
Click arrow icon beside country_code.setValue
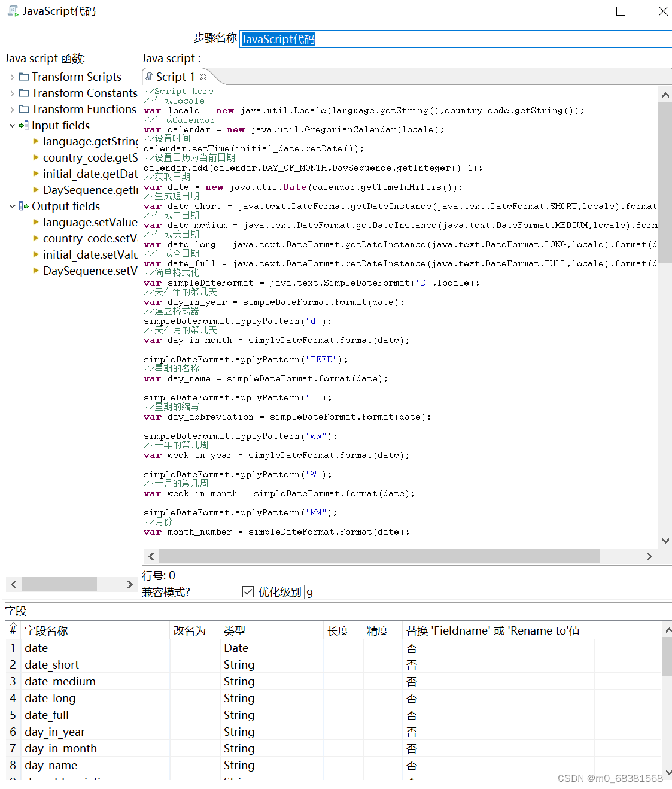(x=36, y=238)
